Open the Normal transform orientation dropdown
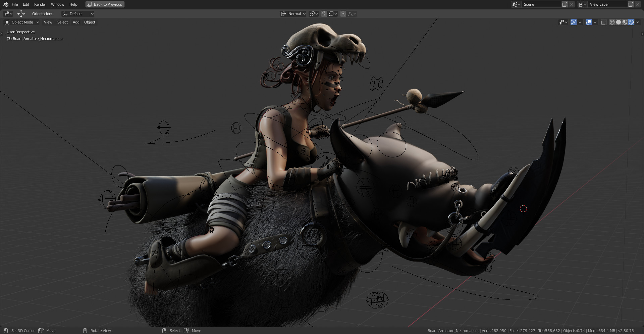Screen dimensions: 644x334 click(x=293, y=14)
